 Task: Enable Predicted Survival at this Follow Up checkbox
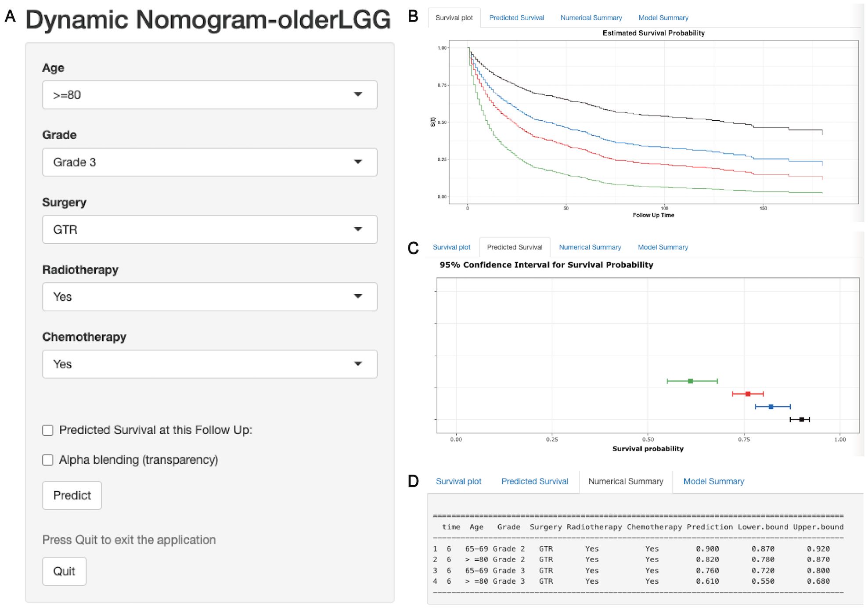pos(48,430)
